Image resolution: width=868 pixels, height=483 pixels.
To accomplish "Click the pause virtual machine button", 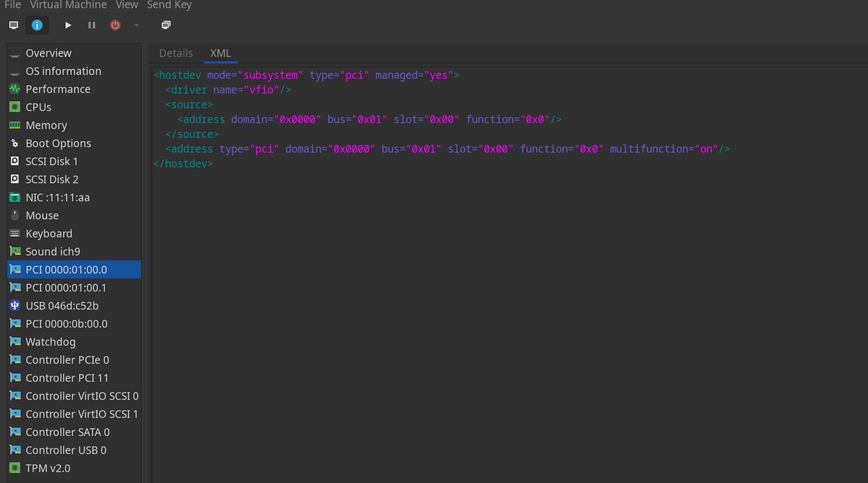I will tap(92, 25).
